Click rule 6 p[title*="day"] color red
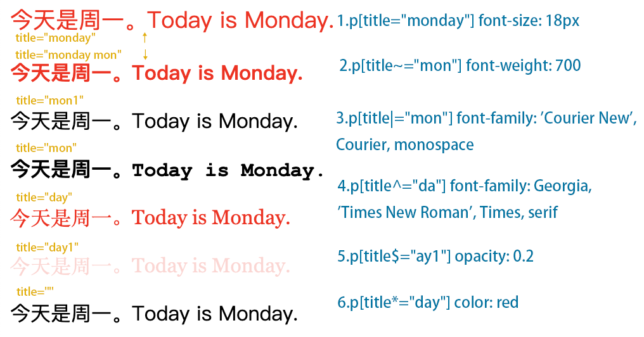Viewport: 644px width, 337px height. point(428,303)
